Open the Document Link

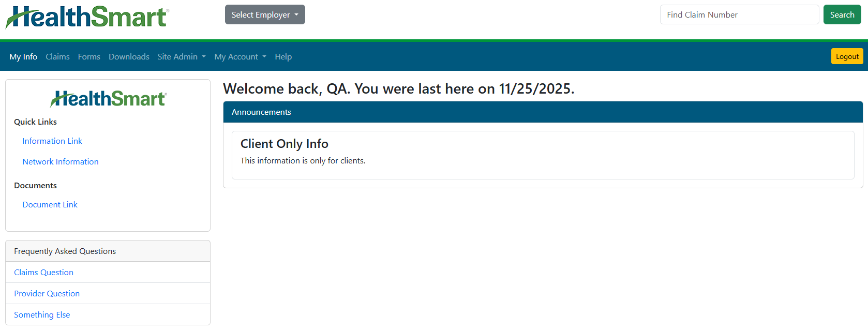(x=50, y=205)
